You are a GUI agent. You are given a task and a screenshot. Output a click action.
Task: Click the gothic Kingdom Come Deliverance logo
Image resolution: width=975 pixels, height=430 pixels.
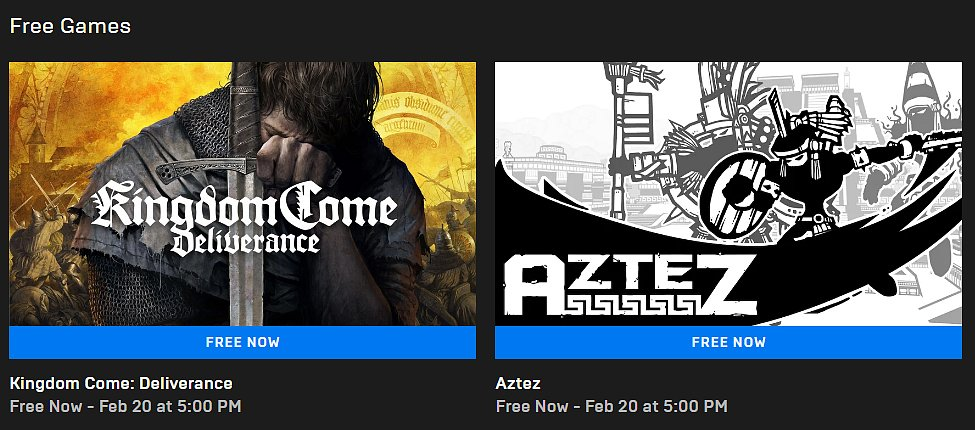click(x=244, y=217)
